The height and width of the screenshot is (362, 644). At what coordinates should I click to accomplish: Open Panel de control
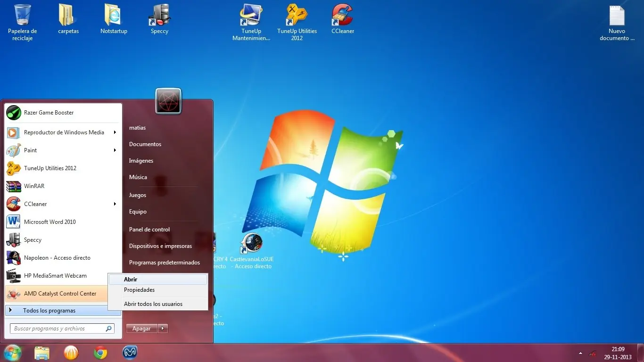pos(149,230)
